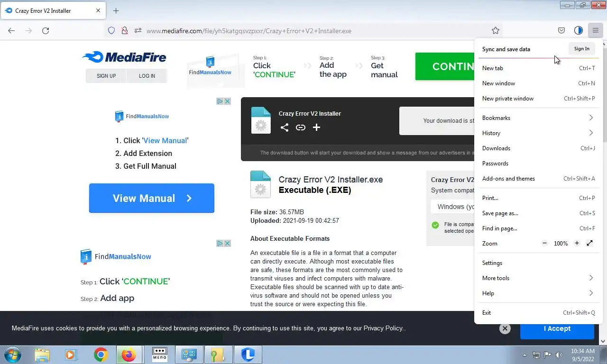Close the Firefox hamburger menu button
Screen dimensions: 607x364
(595, 31)
